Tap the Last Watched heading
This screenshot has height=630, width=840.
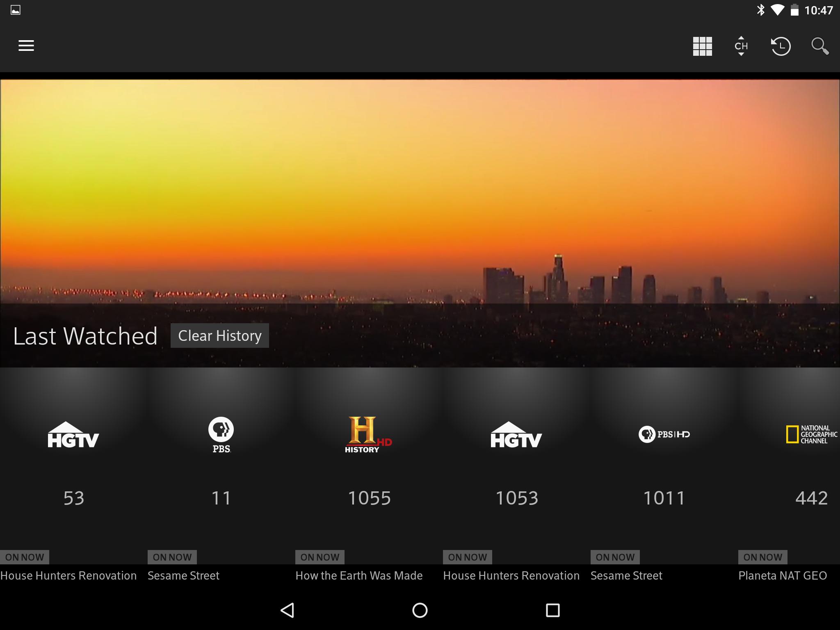pos(85,336)
